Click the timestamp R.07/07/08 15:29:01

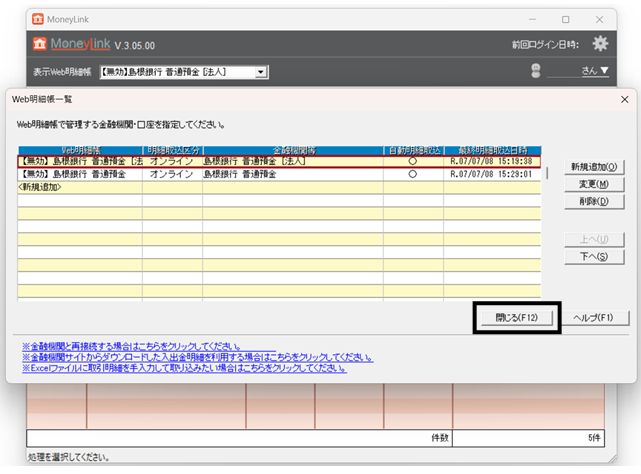(491, 174)
